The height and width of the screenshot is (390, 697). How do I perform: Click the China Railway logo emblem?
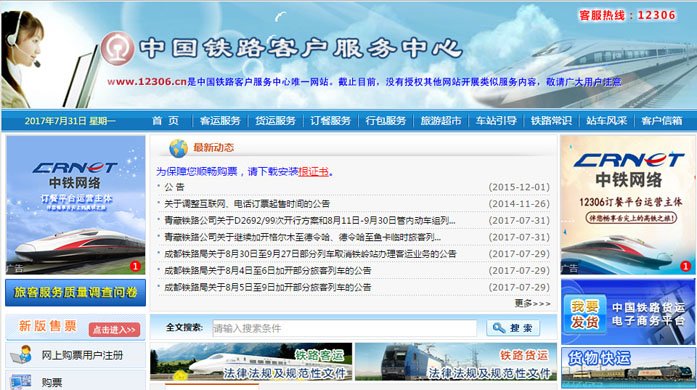point(117,48)
